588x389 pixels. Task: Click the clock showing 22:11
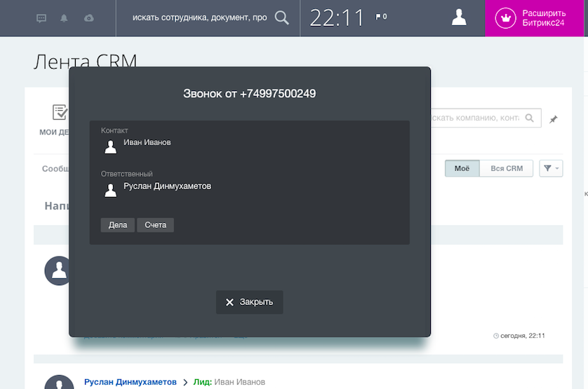pos(337,18)
